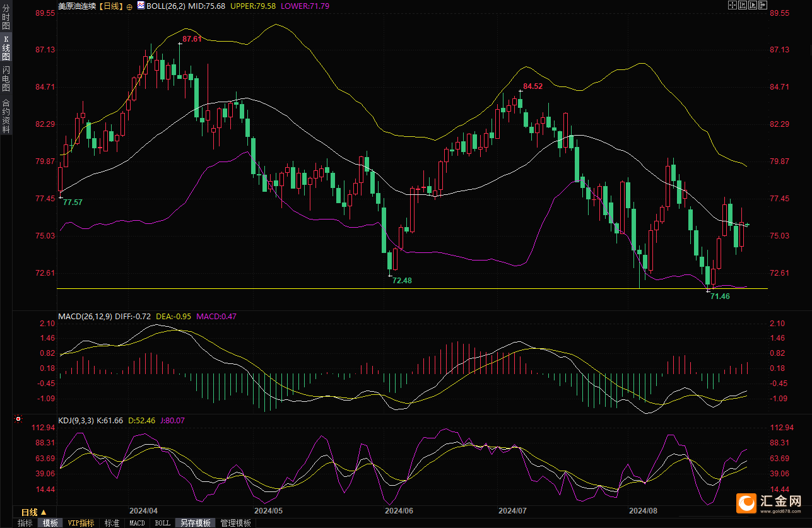Click the 2024/06 date axis label
This screenshot has width=812, height=528.
(x=399, y=510)
